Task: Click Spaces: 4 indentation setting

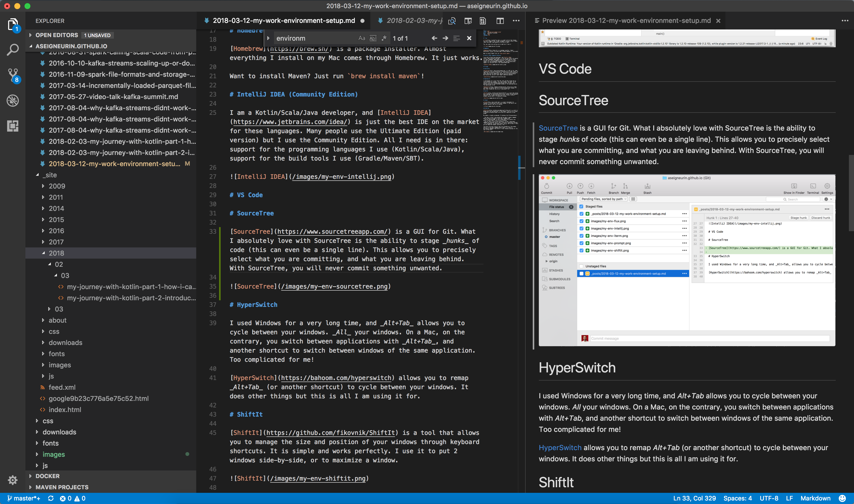Action: (x=738, y=498)
